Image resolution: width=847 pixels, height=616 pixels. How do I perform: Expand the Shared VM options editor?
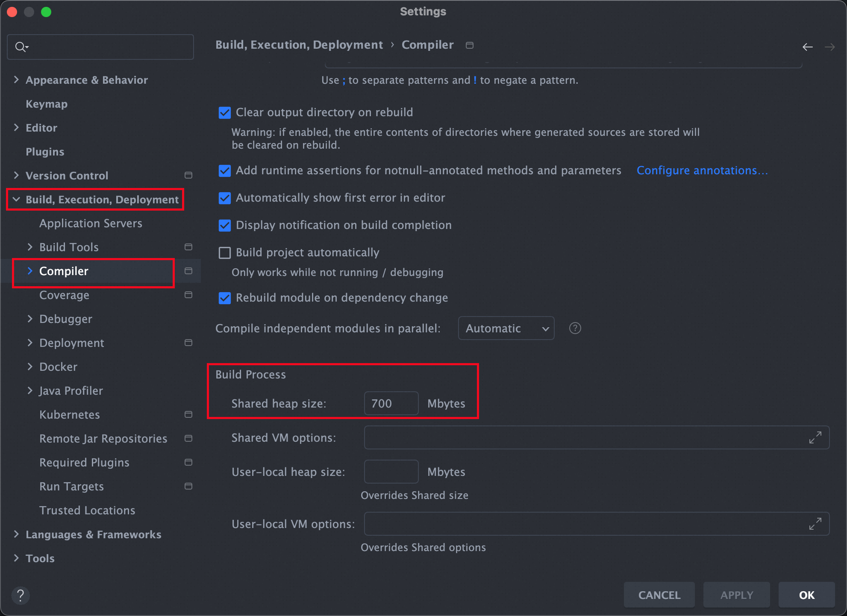816,437
